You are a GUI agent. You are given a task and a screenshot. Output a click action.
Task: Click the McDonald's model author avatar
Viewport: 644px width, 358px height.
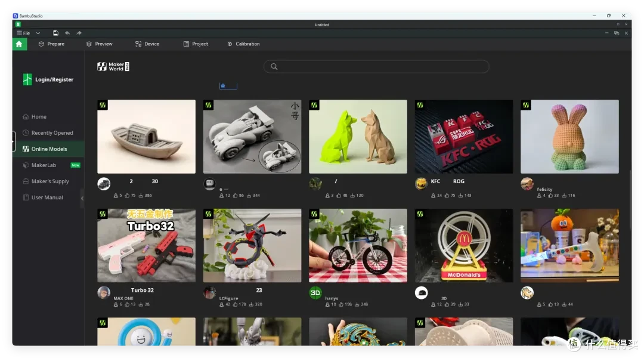422,292
